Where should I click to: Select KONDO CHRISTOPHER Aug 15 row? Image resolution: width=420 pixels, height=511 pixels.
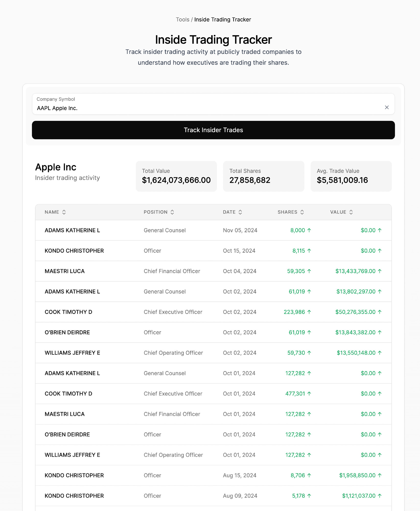click(x=213, y=475)
